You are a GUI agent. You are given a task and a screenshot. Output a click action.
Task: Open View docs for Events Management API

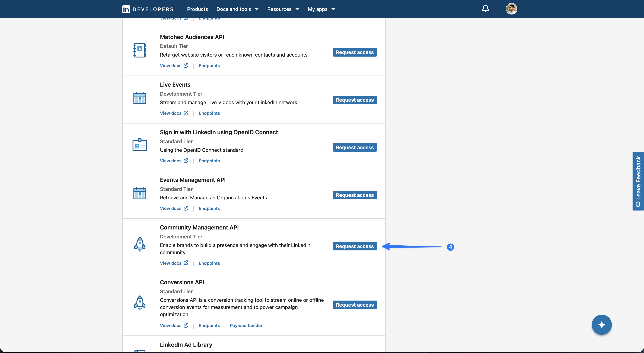(x=174, y=208)
